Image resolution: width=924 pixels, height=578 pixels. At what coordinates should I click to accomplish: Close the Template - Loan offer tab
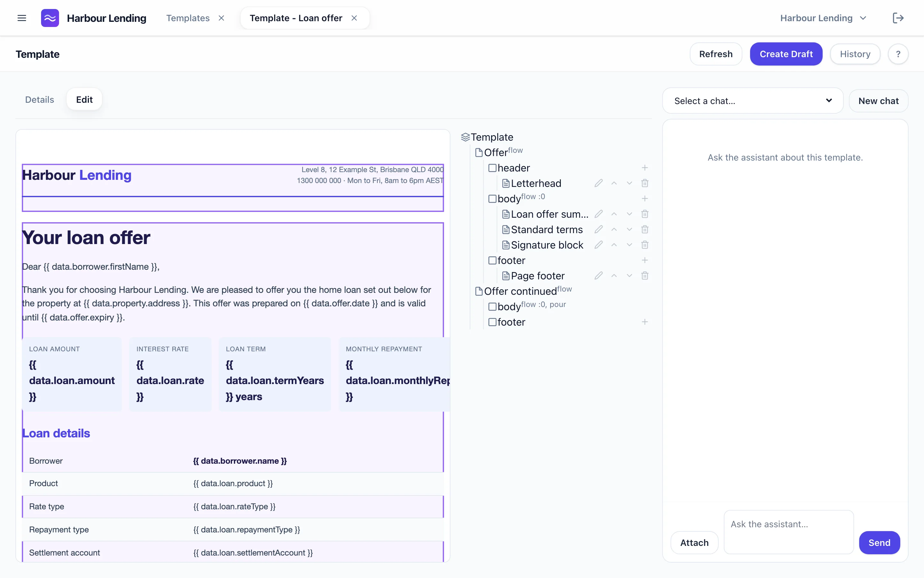click(354, 18)
